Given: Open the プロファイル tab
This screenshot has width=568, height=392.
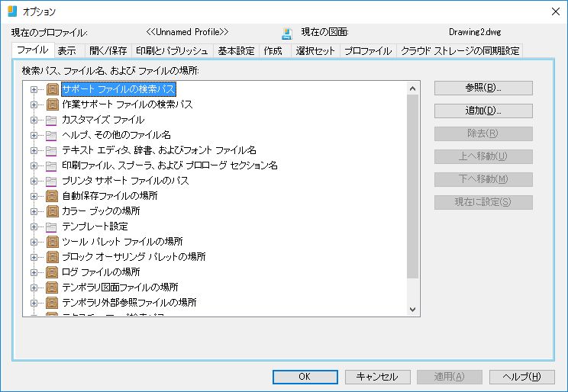Looking at the screenshot, I should (368, 50).
